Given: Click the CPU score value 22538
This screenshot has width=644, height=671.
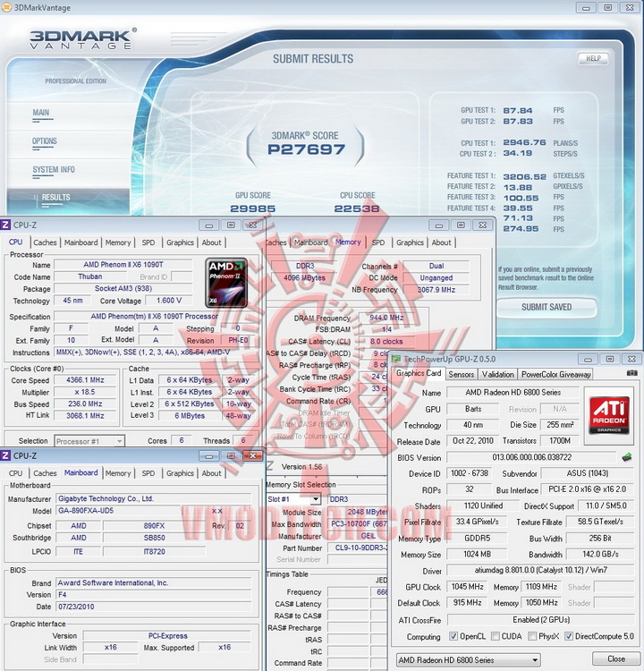Looking at the screenshot, I should (357, 208).
